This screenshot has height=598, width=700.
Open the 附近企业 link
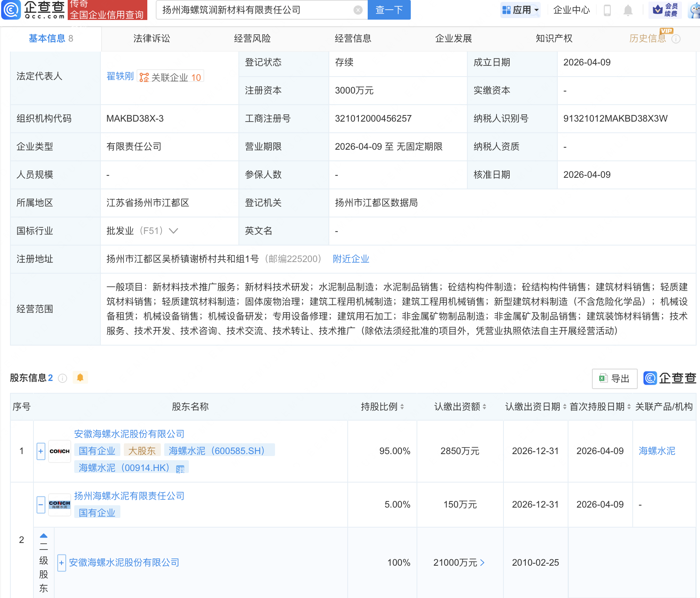point(351,259)
